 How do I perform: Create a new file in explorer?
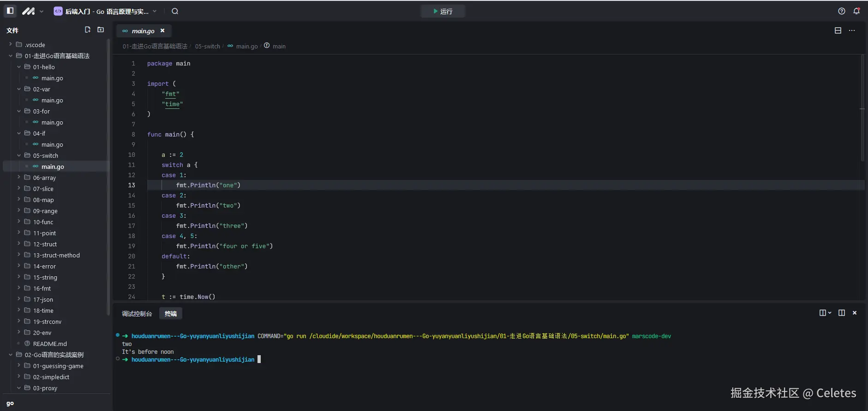(88, 30)
